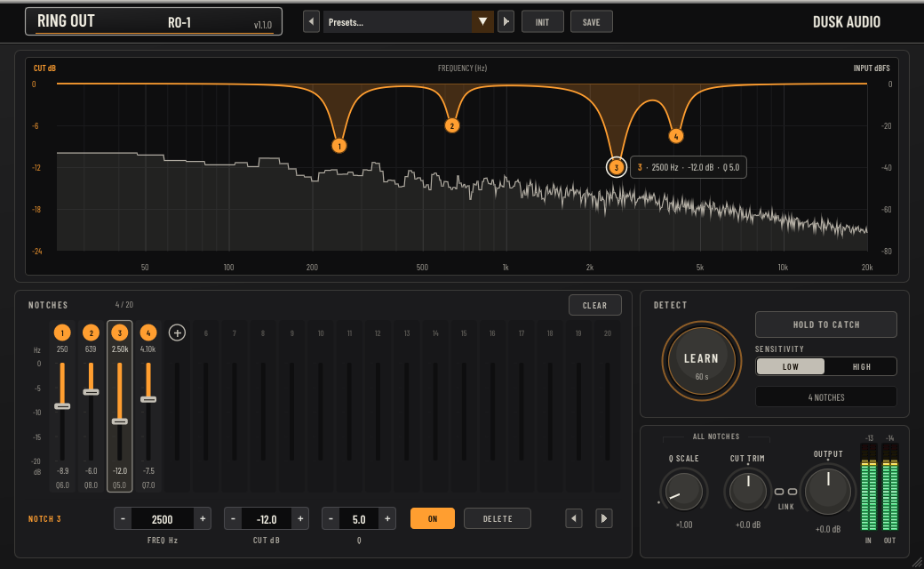Click the 2500 frequency value field
This screenshot has width=924, height=569.
pyautogui.click(x=162, y=519)
